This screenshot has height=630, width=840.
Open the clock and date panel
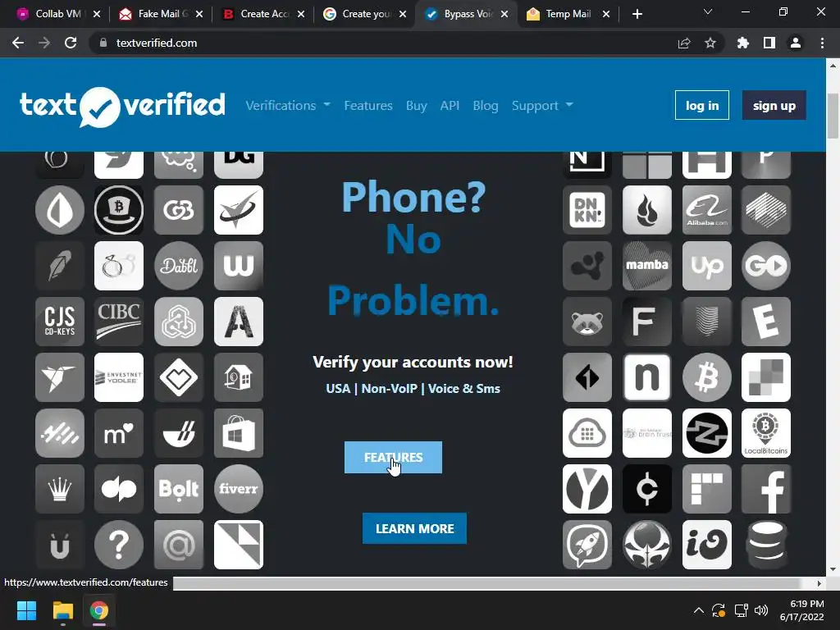(x=802, y=610)
